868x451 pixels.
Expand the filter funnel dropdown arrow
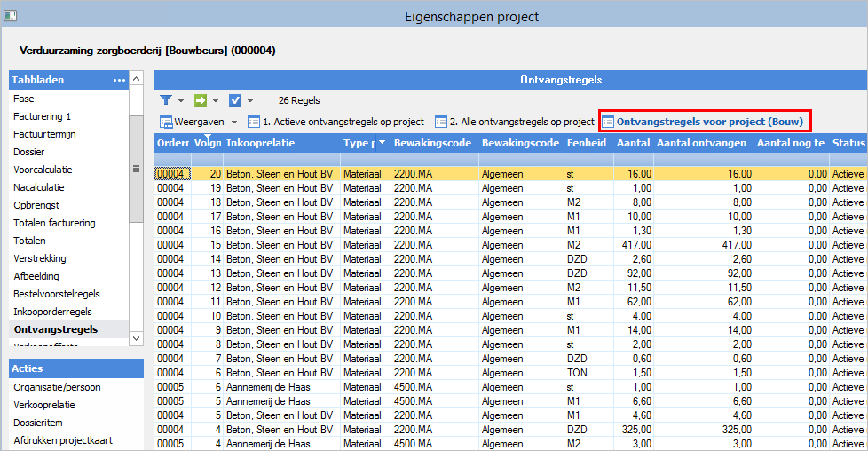coord(181,101)
